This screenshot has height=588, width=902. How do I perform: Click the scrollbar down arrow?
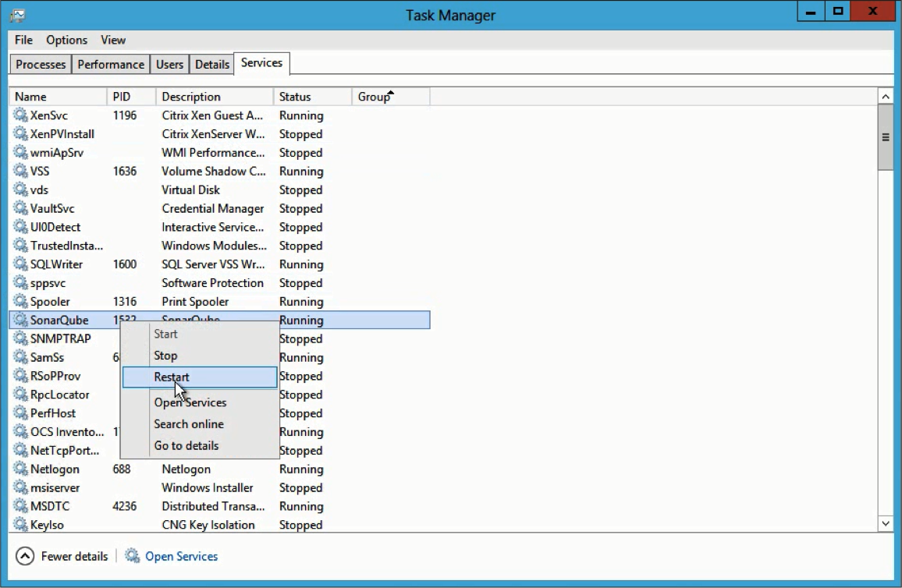point(886,523)
